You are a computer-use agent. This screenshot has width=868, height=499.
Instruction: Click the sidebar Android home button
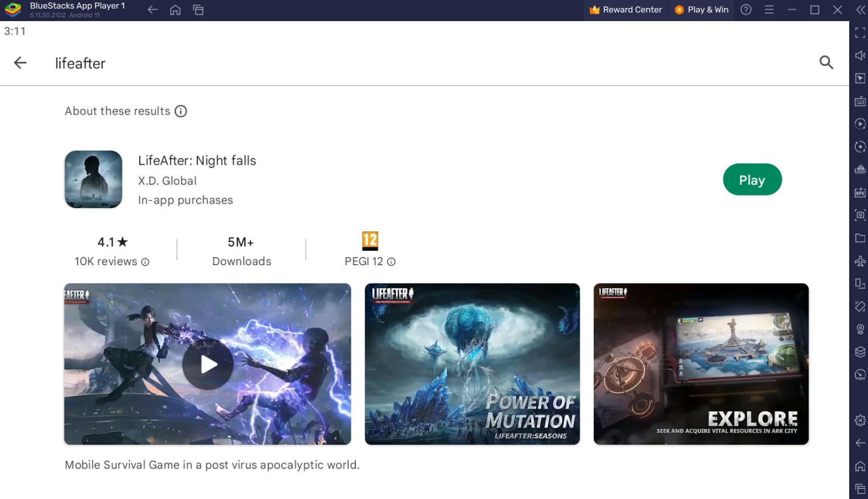click(x=860, y=466)
